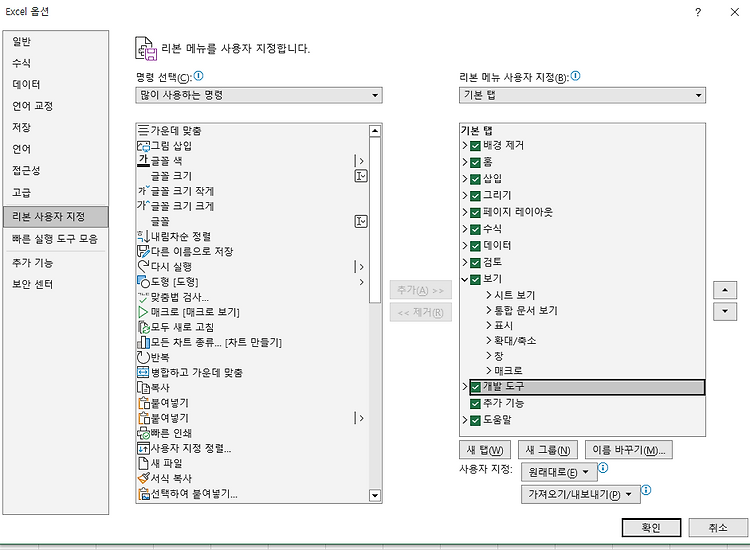750x550 pixels.
Task: Collapse the 보기 tab tree node
Action: tap(464, 279)
